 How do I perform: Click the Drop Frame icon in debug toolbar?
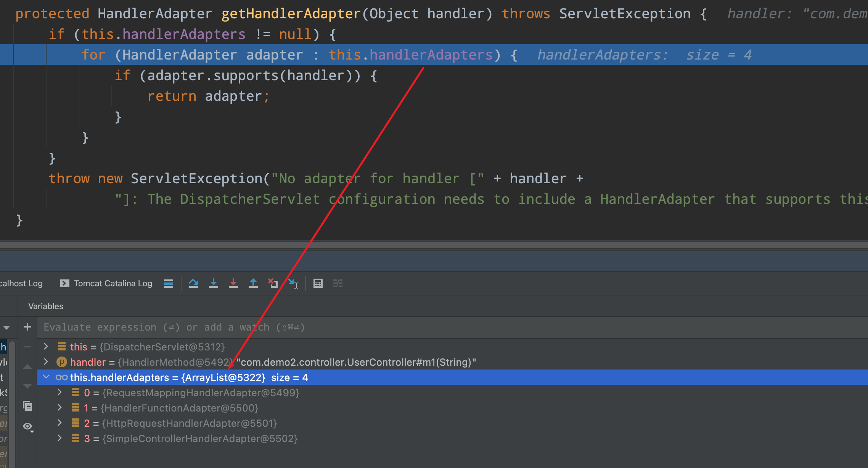click(273, 283)
